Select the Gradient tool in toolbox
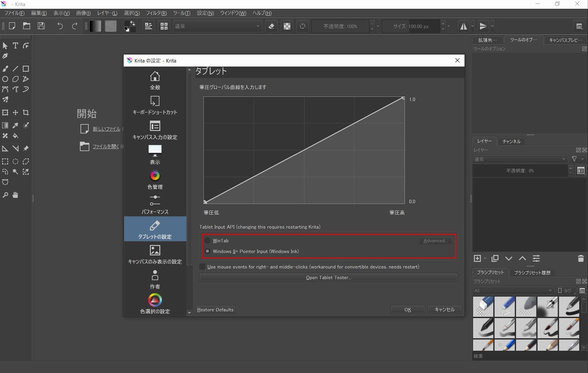 (x=5, y=125)
